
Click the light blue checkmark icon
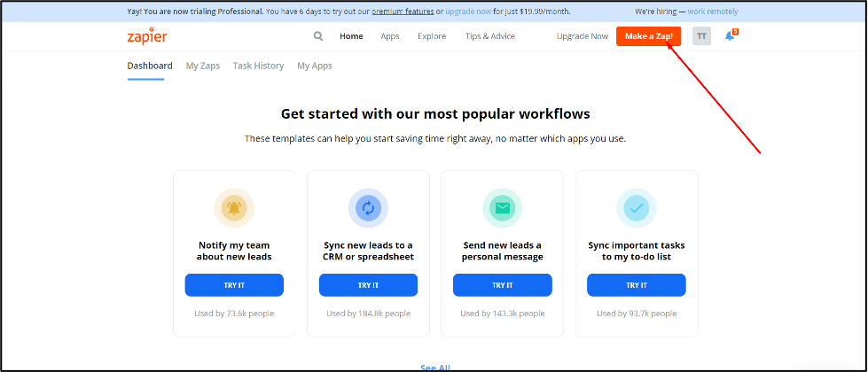click(637, 208)
